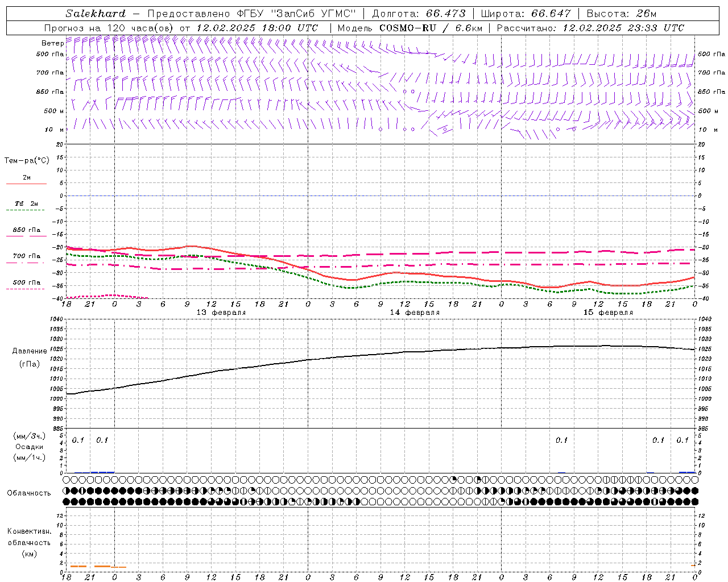
Task: Click the Ветер wind panel label
Action: 52,43
